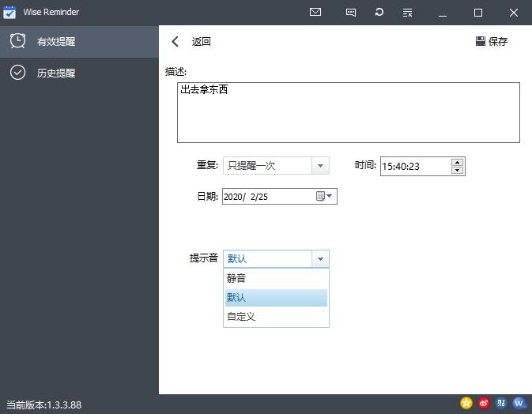This screenshot has width=532, height=414.
Task: Click the 保存 save button
Action: [x=492, y=42]
